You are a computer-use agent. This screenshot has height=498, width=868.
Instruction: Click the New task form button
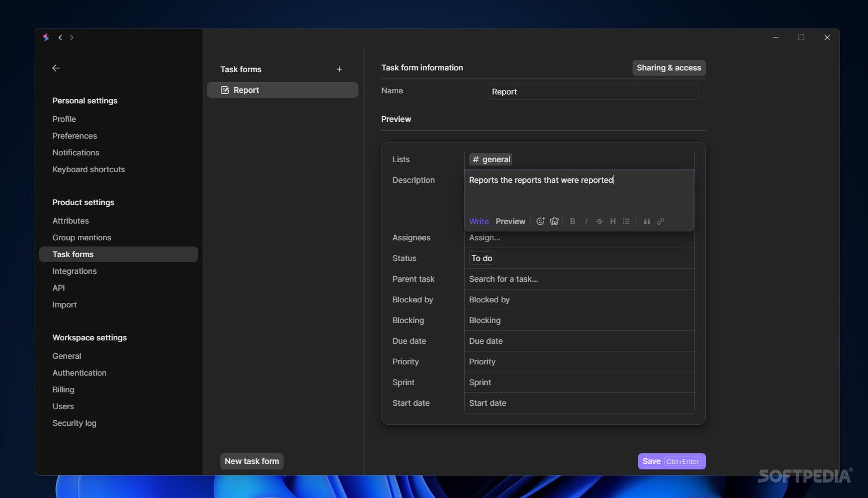point(252,461)
